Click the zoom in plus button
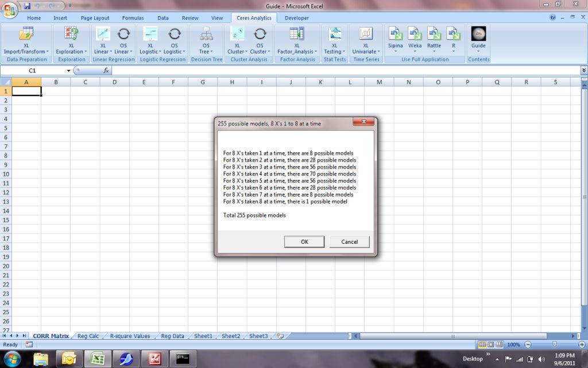Screen dimensions: 588x368 tap(582, 344)
